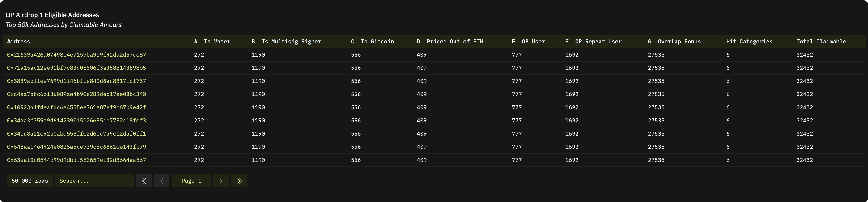Screen dimensions: 868x202
Task: Focus the Search input field
Action: pyautogui.click(x=94, y=181)
